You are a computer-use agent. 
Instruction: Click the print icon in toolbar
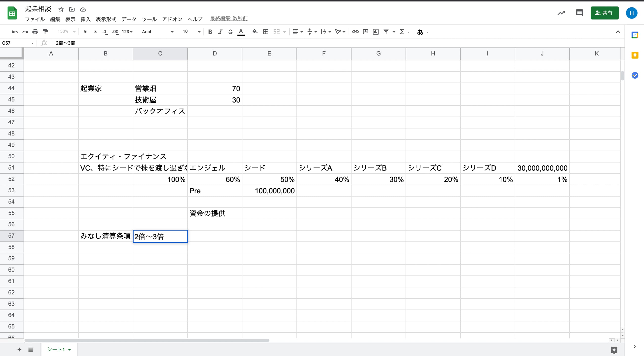35,32
